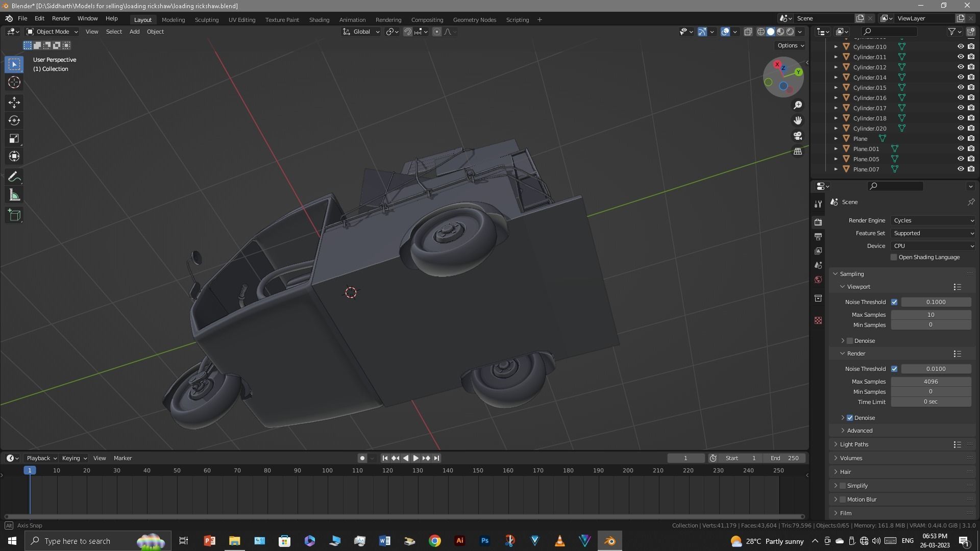The height and width of the screenshot is (551, 980).
Task: Switch to the Geometry Nodes workspace tab
Action: coord(475,19)
